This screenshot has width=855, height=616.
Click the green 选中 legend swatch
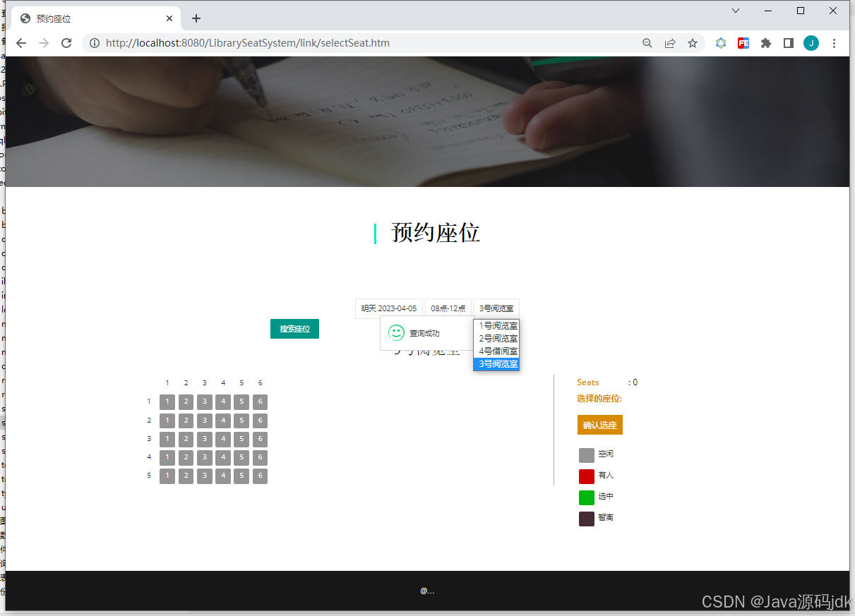(x=587, y=497)
